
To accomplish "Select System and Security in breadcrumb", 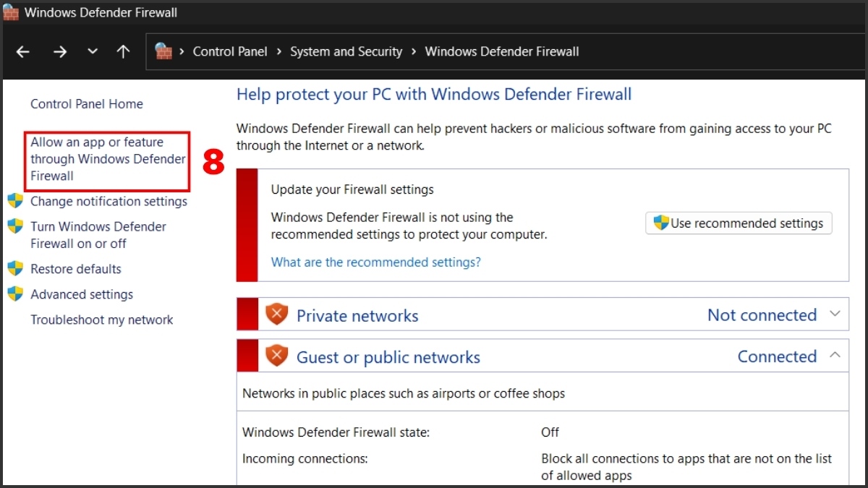I will 346,52.
